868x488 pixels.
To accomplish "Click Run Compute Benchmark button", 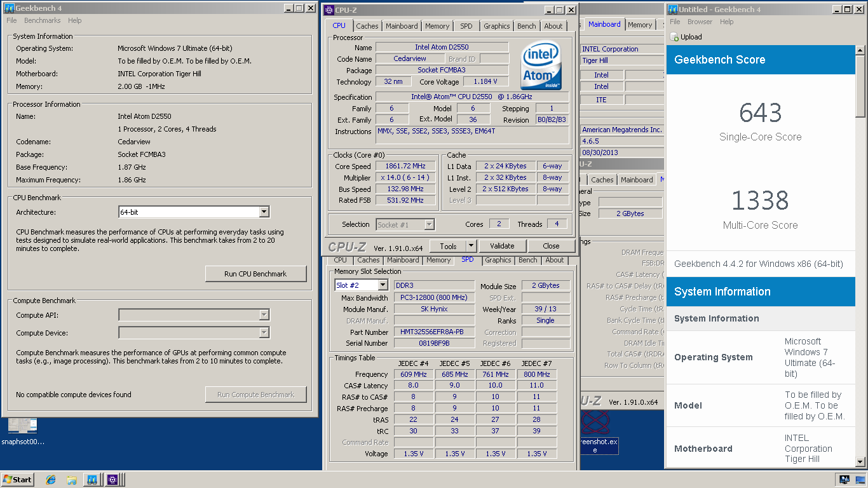I will 255,395.
